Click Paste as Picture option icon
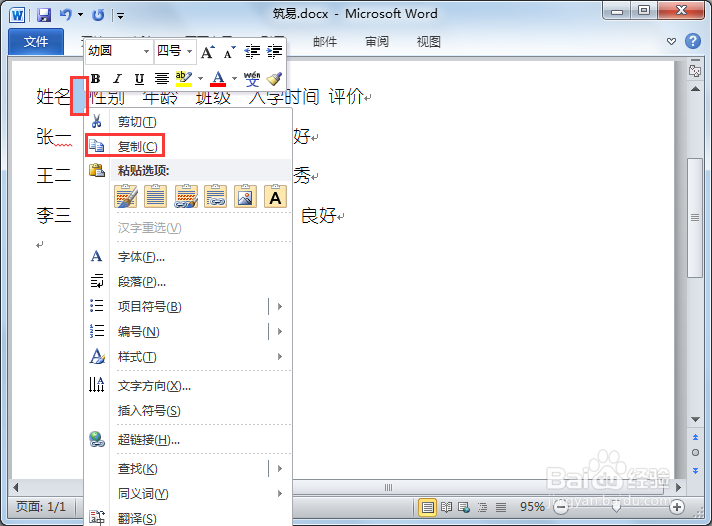This screenshot has width=712, height=526. pos(245,196)
